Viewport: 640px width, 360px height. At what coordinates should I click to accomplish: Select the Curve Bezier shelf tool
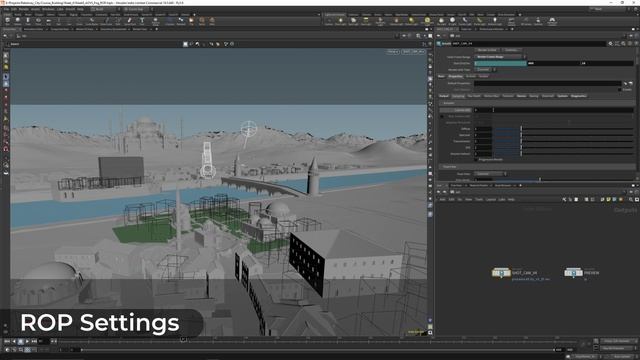click(x=91, y=21)
